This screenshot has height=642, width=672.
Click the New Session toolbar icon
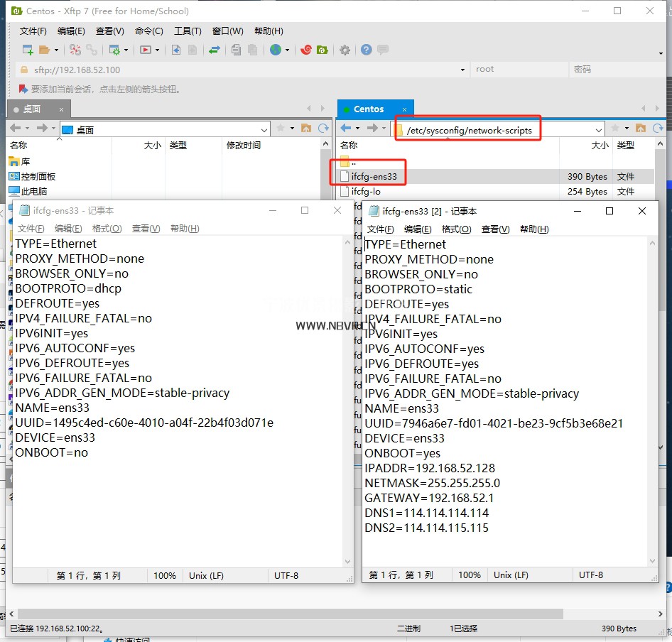(28, 50)
